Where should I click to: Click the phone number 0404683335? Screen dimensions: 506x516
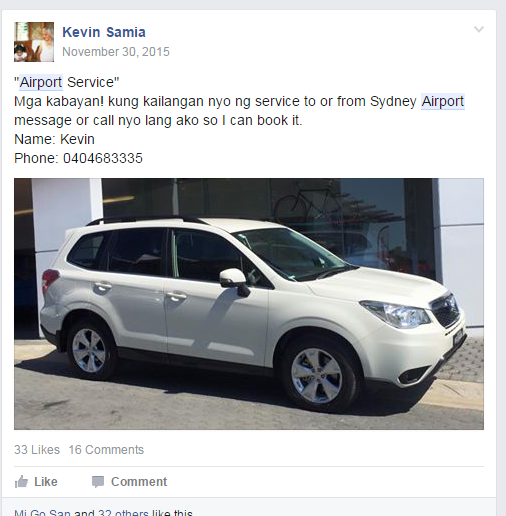point(103,158)
